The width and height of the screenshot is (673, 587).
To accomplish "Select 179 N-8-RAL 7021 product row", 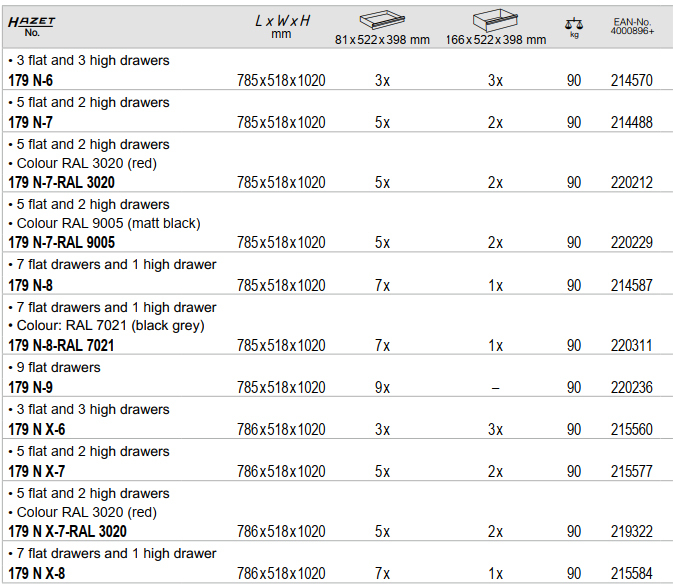I will click(336, 324).
